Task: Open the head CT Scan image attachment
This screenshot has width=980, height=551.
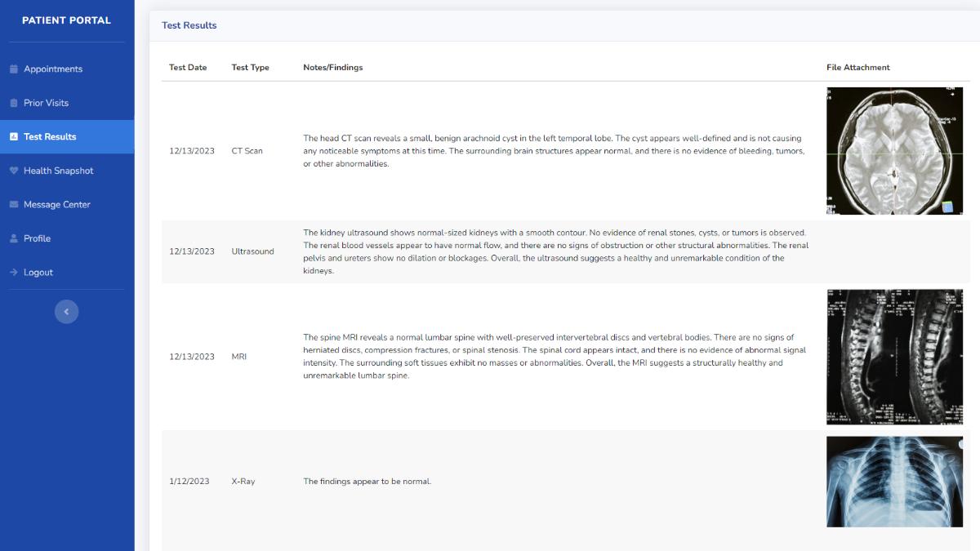Action: click(894, 150)
